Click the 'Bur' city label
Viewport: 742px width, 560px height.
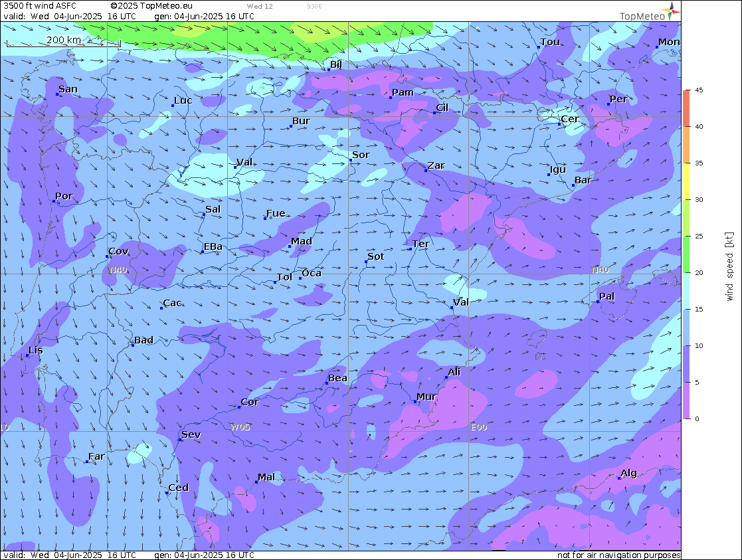pos(301,121)
